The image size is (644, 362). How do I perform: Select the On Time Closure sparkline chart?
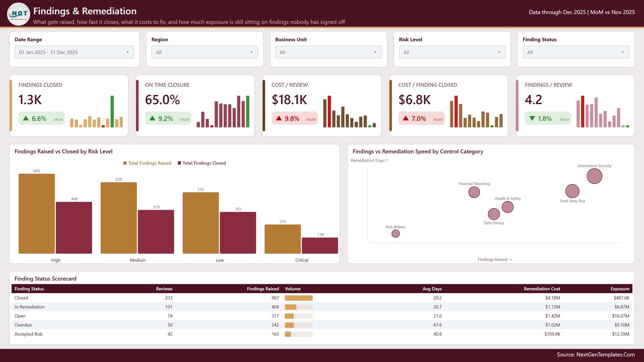pos(223,111)
